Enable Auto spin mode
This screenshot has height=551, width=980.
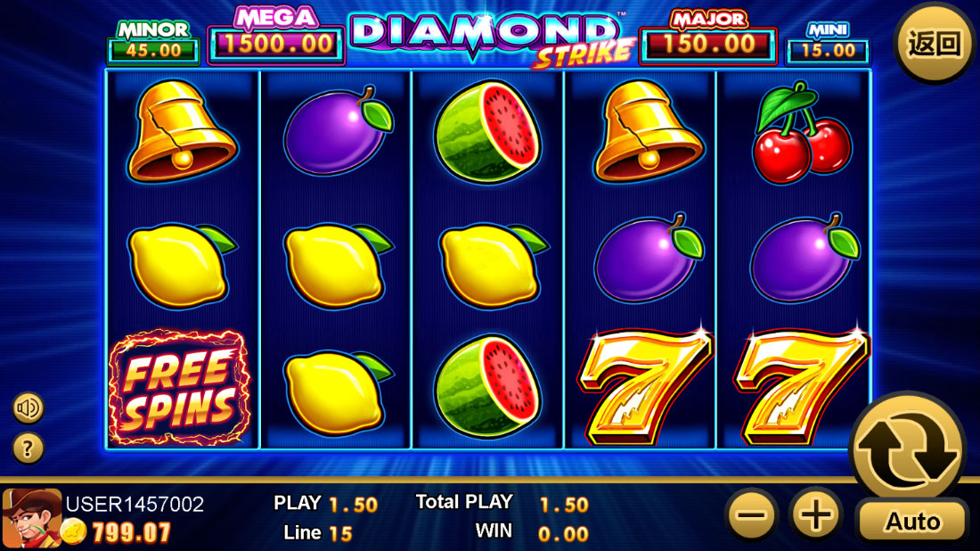pyautogui.click(x=912, y=521)
